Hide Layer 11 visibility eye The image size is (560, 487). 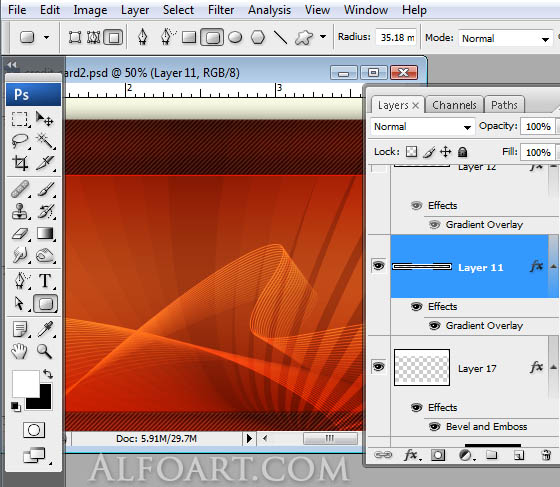379,266
